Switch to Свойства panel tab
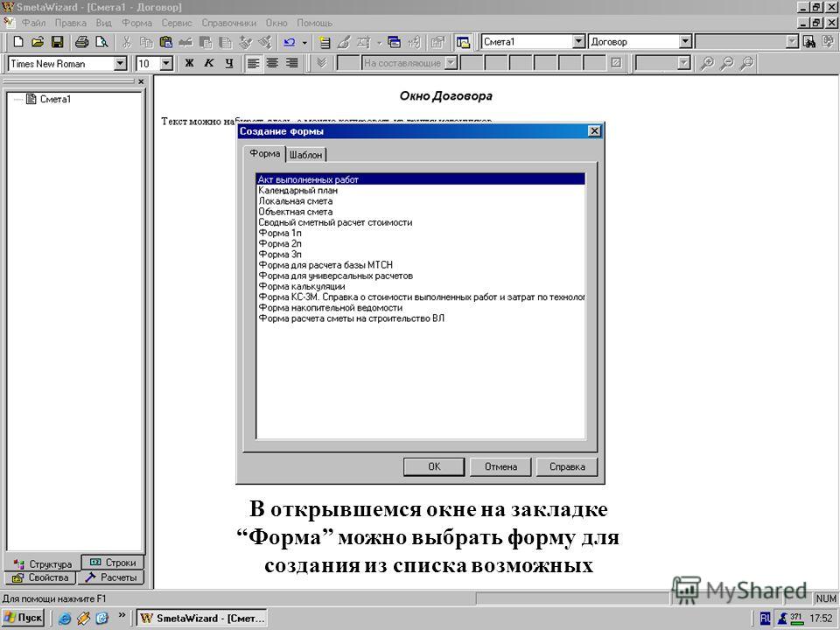Screen dimensions: 840x630 click(x=40, y=577)
